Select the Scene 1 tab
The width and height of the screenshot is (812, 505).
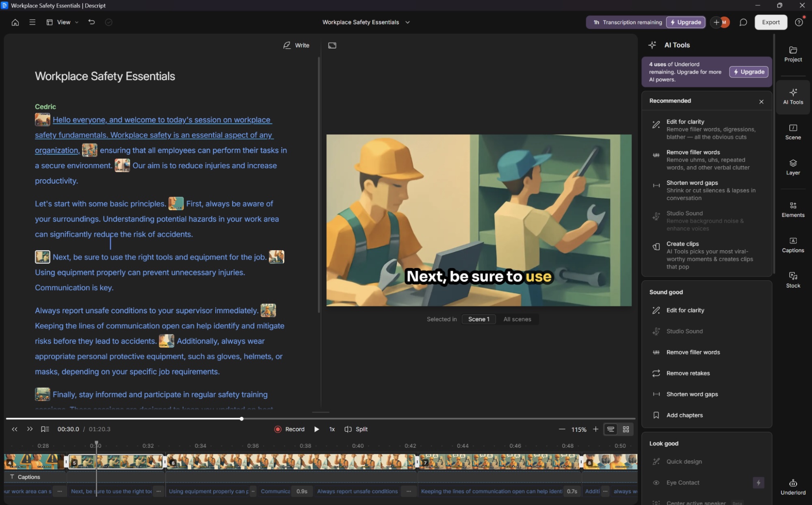pyautogui.click(x=479, y=319)
